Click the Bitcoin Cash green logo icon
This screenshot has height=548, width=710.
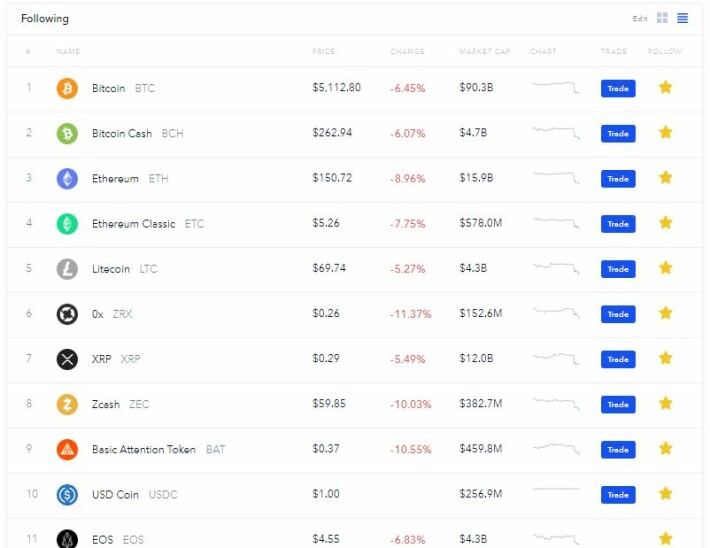67,134
